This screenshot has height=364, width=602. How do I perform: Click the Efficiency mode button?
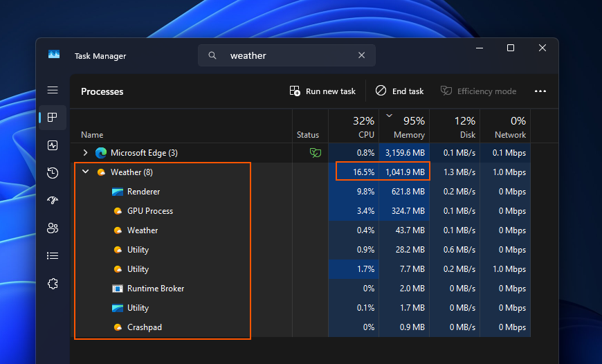point(478,91)
